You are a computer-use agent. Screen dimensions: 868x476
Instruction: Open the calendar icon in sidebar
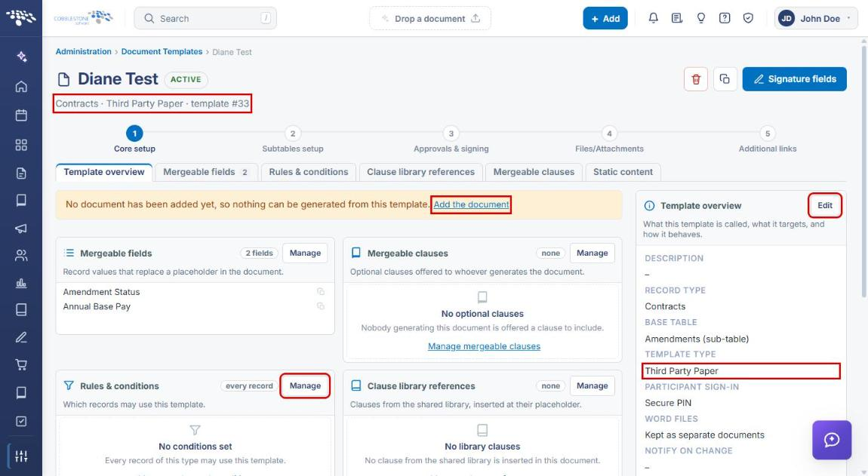click(21, 115)
